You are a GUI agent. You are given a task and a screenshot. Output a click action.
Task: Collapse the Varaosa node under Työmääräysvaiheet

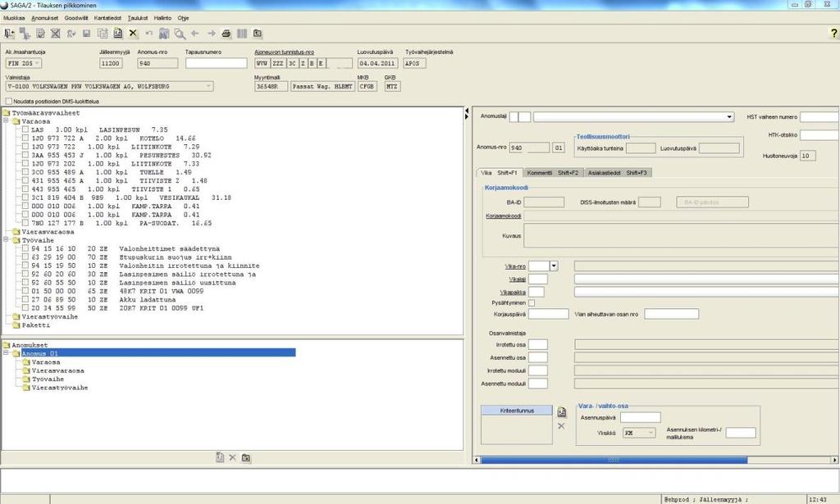tap(7, 121)
